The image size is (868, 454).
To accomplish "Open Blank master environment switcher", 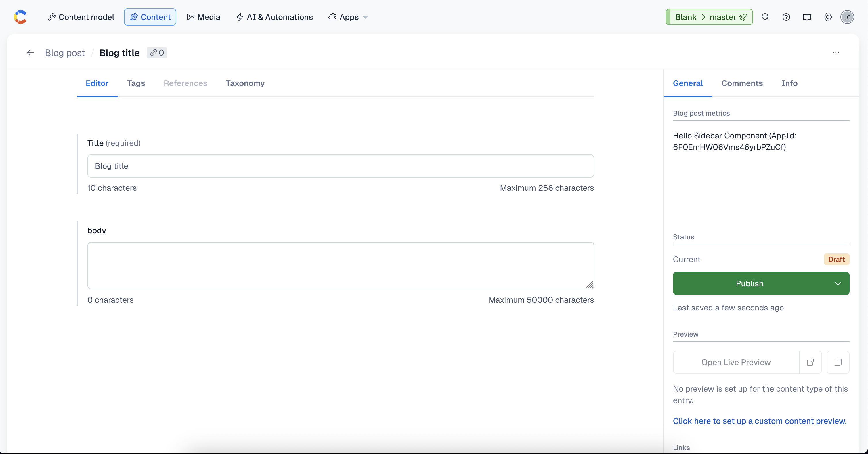I will (709, 17).
